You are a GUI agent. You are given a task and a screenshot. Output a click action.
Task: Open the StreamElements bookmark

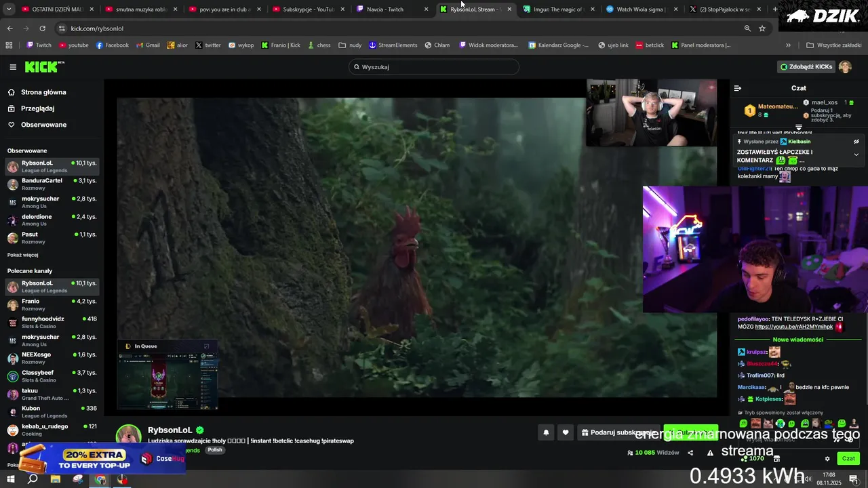[393, 45]
